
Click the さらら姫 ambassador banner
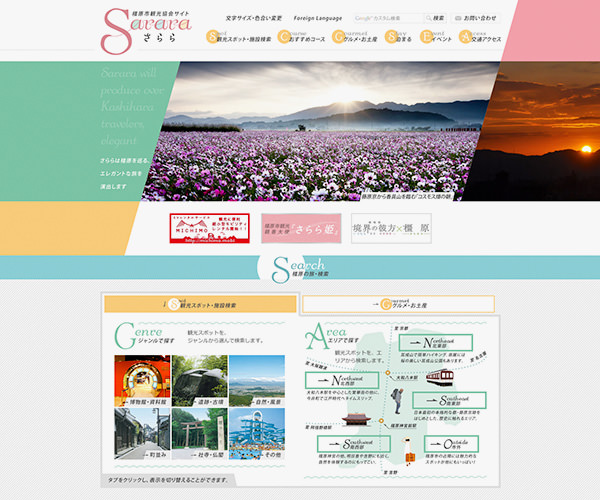pyautogui.click(x=301, y=228)
